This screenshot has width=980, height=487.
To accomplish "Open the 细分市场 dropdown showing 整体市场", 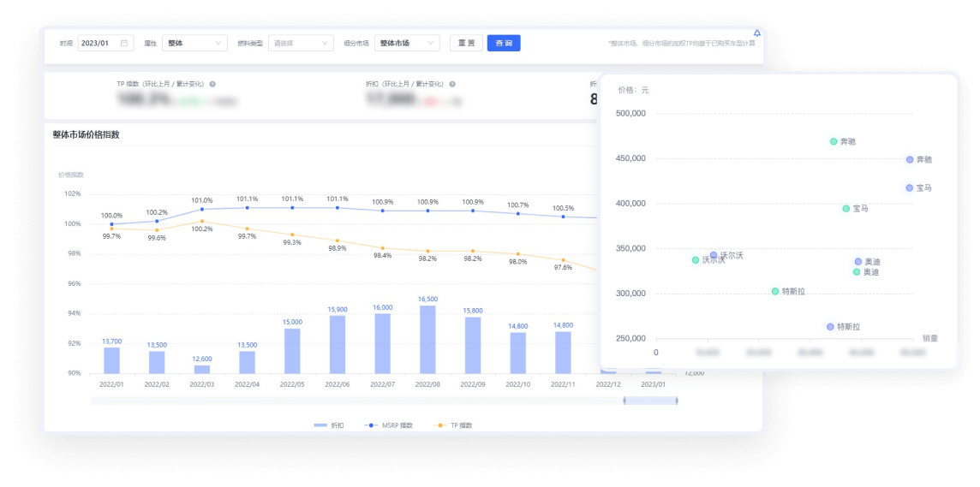I will [407, 44].
